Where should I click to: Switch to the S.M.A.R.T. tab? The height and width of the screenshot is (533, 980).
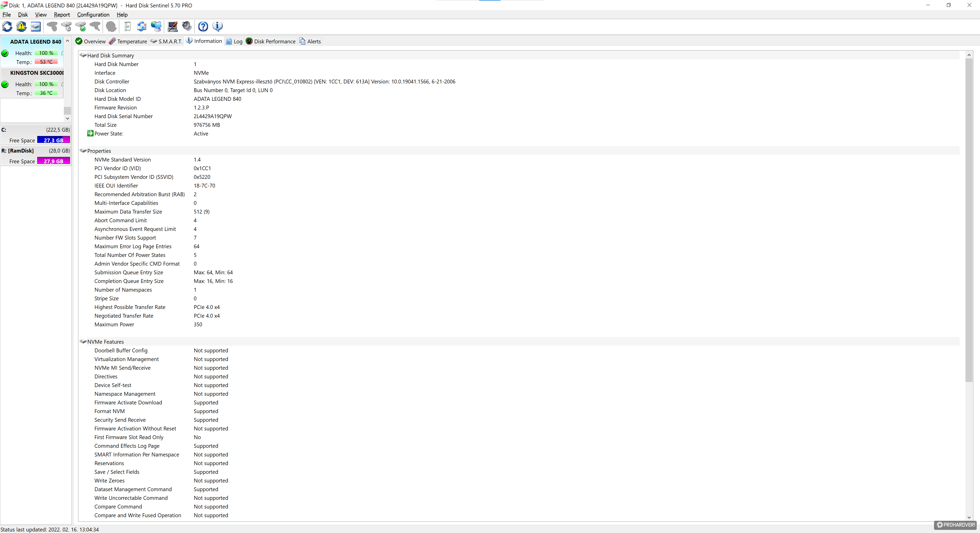[166, 41]
